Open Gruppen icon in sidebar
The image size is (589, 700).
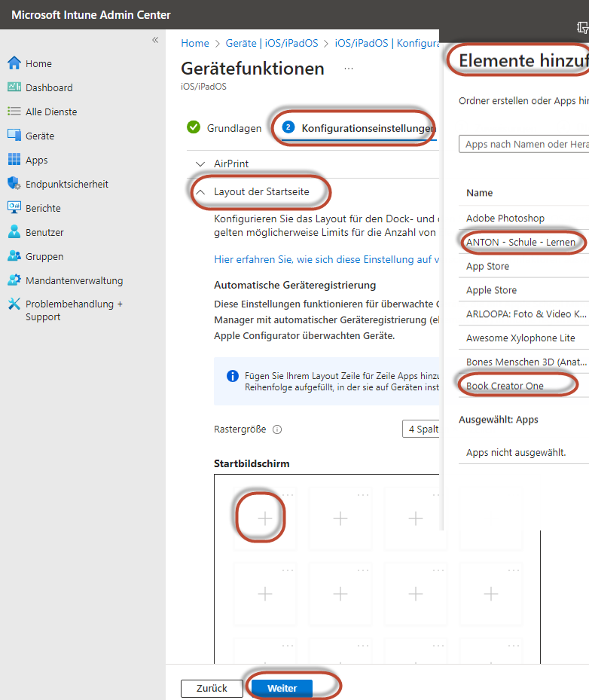tap(14, 256)
